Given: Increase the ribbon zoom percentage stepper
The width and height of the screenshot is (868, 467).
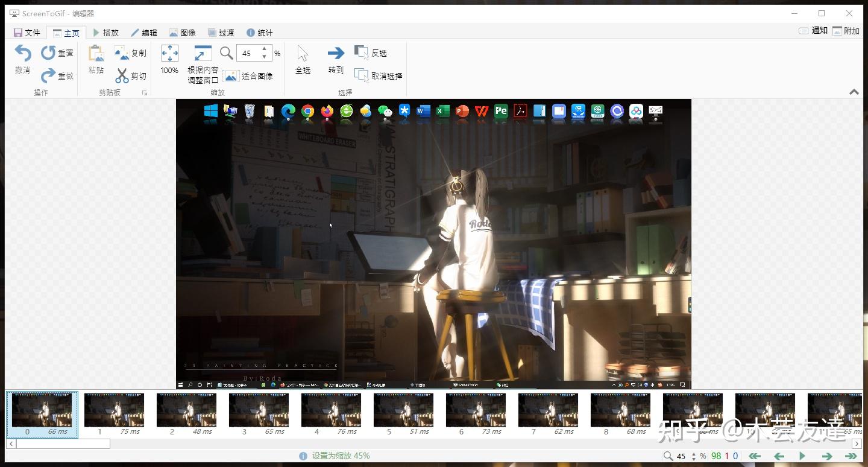Looking at the screenshot, I should coord(264,49).
